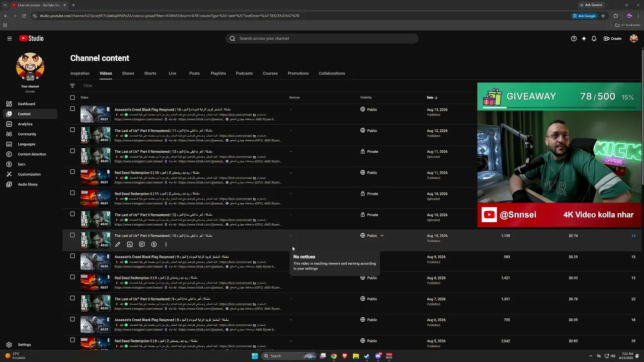Viewport: 644px width, 362px height.
Task: Open Analytics from the sidebar
Action: click(x=25, y=124)
